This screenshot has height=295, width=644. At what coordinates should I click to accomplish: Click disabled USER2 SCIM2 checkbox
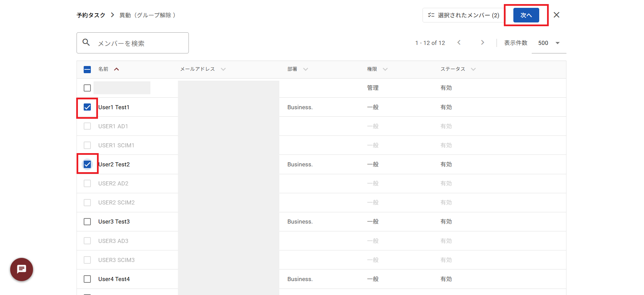[x=87, y=202]
